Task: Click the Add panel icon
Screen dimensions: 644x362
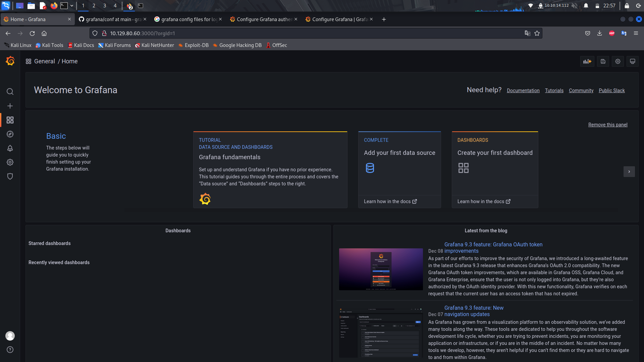Action: [587, 61]
